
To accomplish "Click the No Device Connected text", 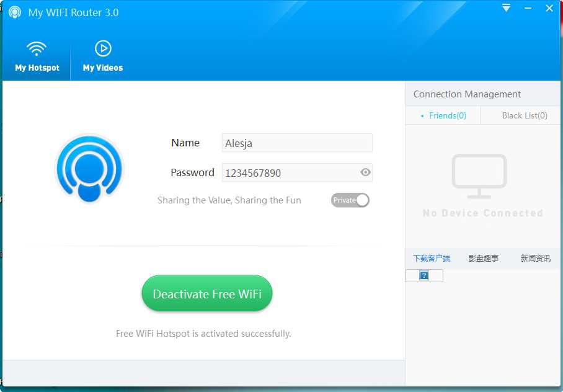I will [x=482, y=213].
